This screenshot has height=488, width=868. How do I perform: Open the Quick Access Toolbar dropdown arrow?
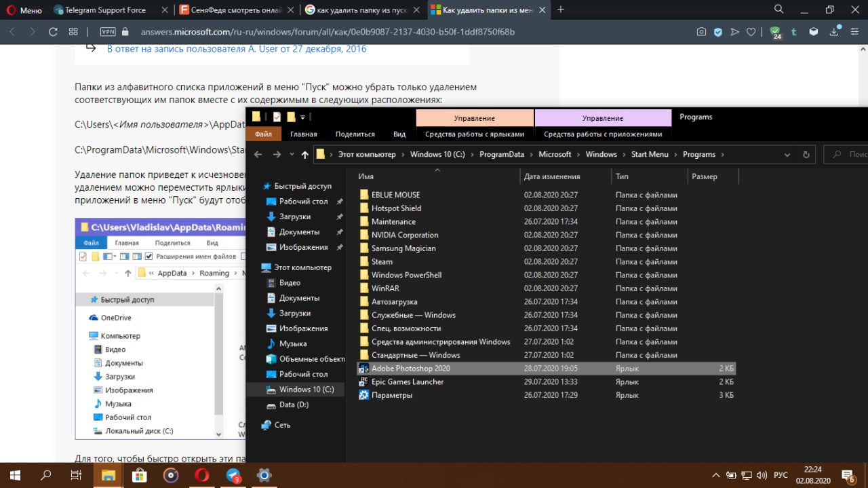click(x=303, y=117)
